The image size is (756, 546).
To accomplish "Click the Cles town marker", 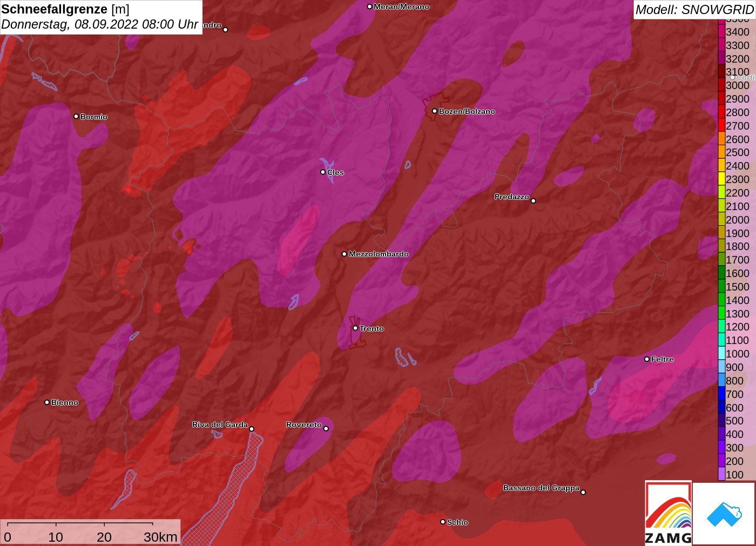I will tap(323, 172).
